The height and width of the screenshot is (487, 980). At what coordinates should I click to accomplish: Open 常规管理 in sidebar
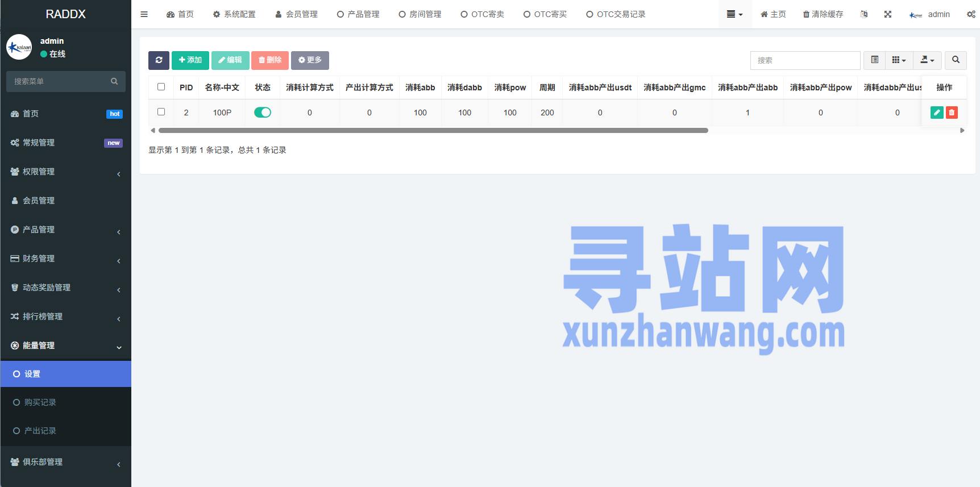click(66, 143)
